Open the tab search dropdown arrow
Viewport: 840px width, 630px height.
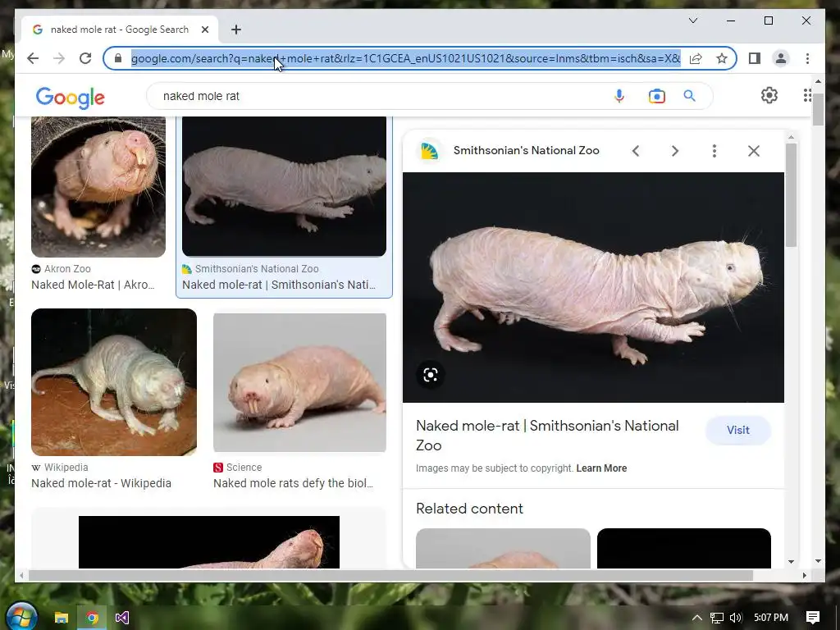point(692,21)
